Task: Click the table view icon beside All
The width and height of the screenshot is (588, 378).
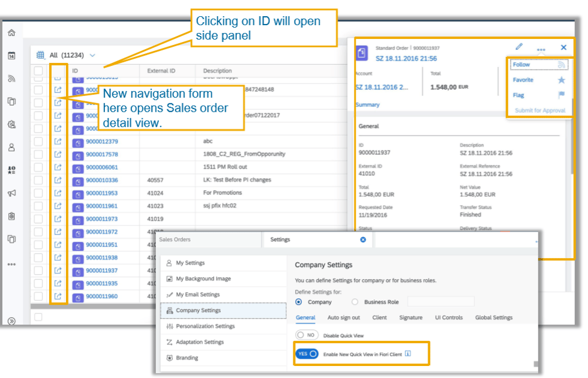Action: click(40, 55)
